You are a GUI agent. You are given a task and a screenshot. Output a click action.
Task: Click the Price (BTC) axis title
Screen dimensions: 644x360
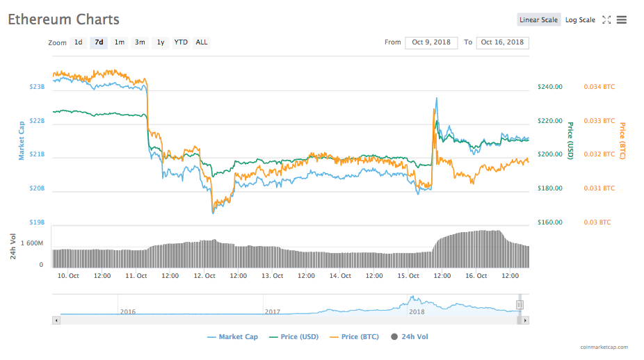point(622,141)
